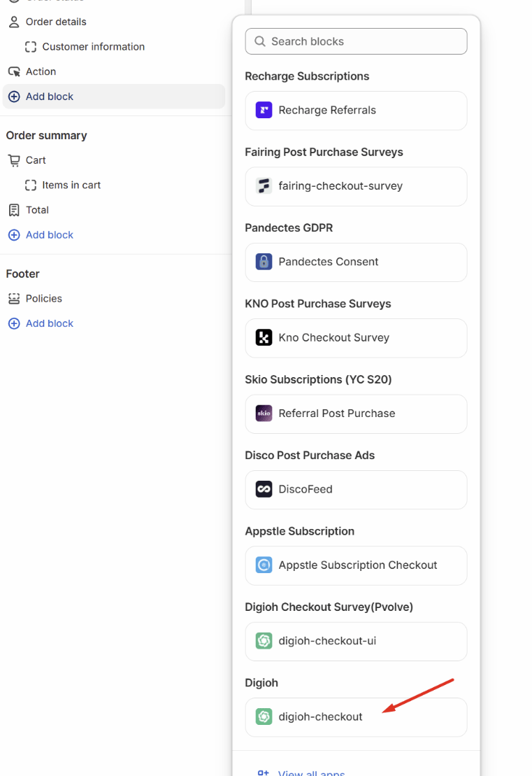
Task: Click the digioh-checkout-ui icon
Action: pos(264,641)
